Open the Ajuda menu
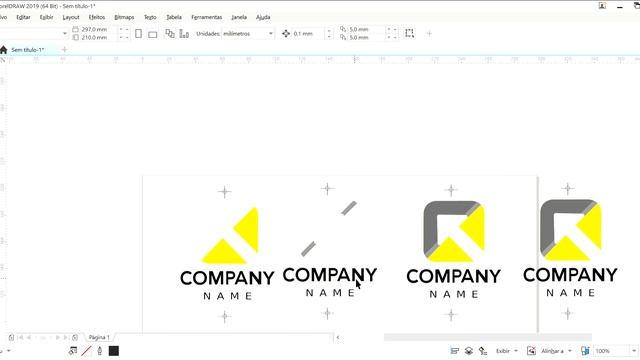Image resolution: width=640 pixels, height=360 pixels. point(263,17)
